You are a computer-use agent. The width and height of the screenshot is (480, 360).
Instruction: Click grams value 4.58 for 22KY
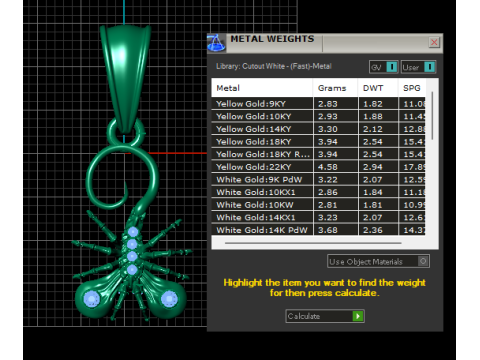coord(328,167)
